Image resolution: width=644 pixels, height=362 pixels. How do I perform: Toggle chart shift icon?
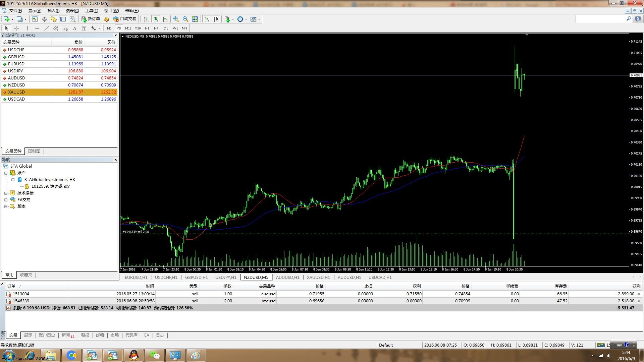(216, 19)
